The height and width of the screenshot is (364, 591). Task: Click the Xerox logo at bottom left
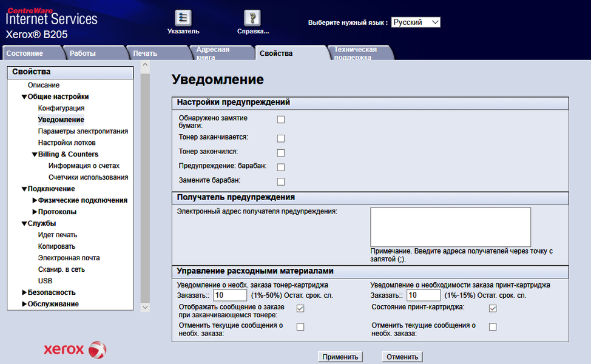coord(75,349)
